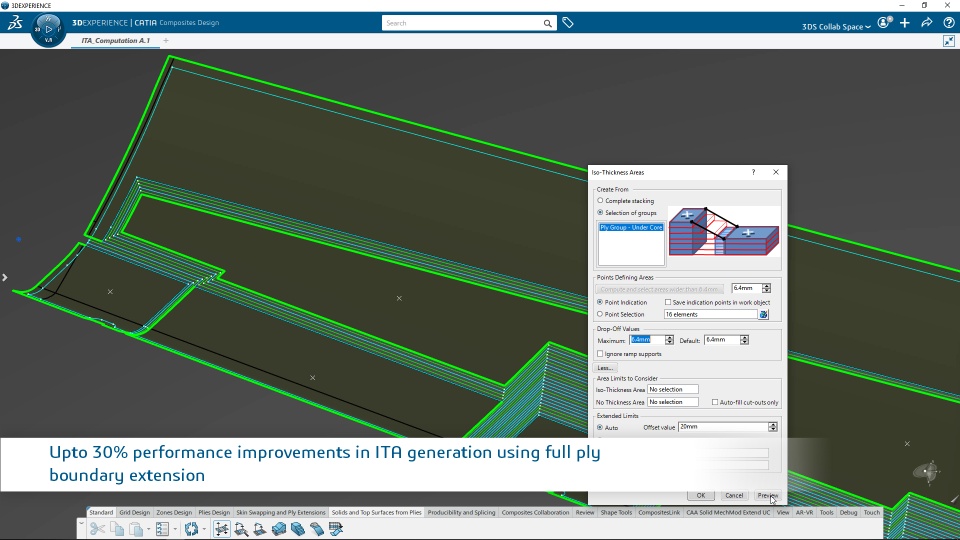Switch to the Zones Design tab
The height and width of the screenshot is (540, 960).
tap(174, 512)
